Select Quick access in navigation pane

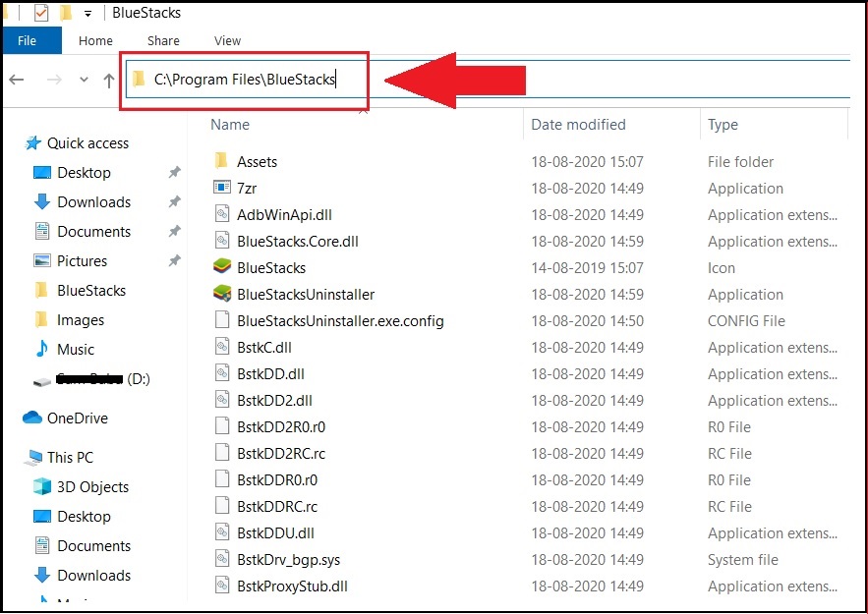[x=87, y=143]
